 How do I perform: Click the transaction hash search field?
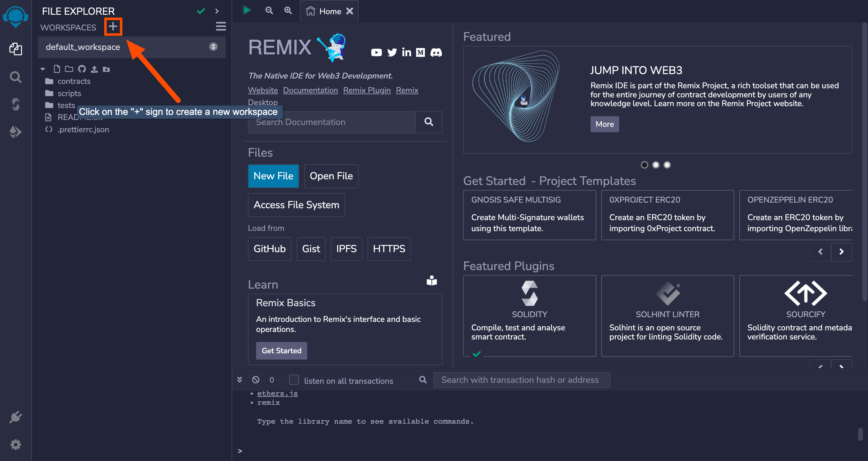click(x=522, y=380)
